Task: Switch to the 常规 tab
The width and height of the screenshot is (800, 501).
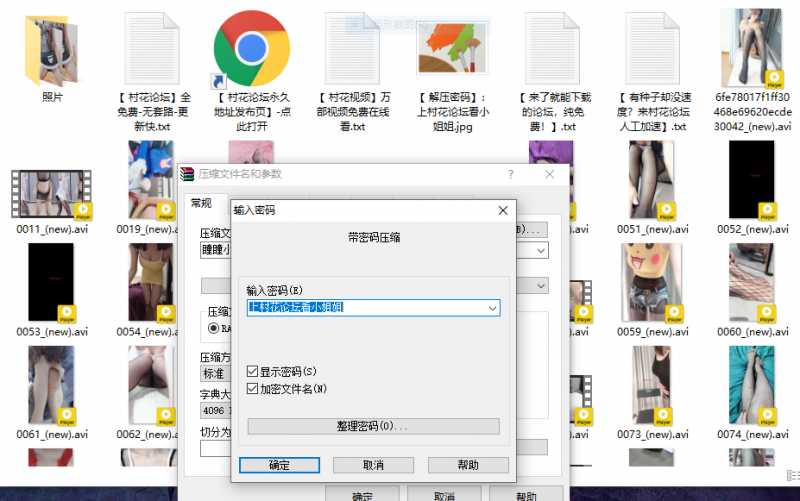Action: tap(201, 203)
